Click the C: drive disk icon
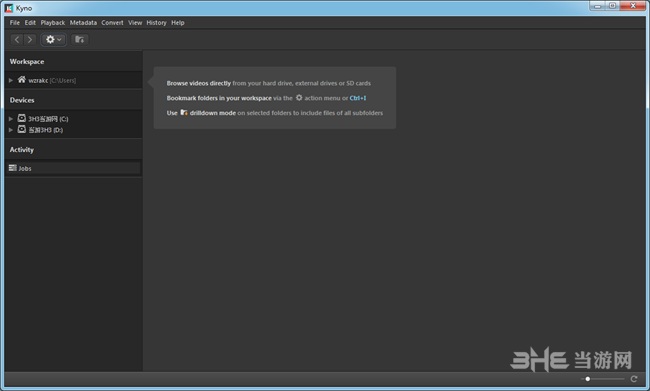This screenshot has width=650, height=391. 22,118
